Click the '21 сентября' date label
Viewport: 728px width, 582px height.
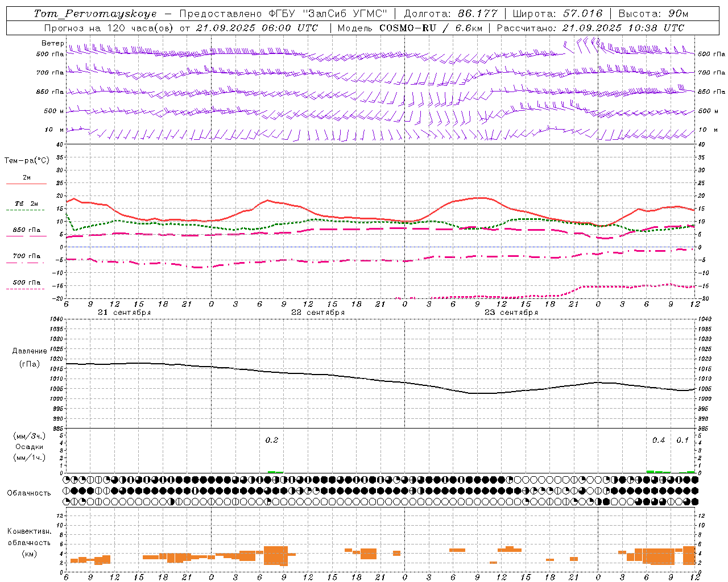click(x=124, y=313)
